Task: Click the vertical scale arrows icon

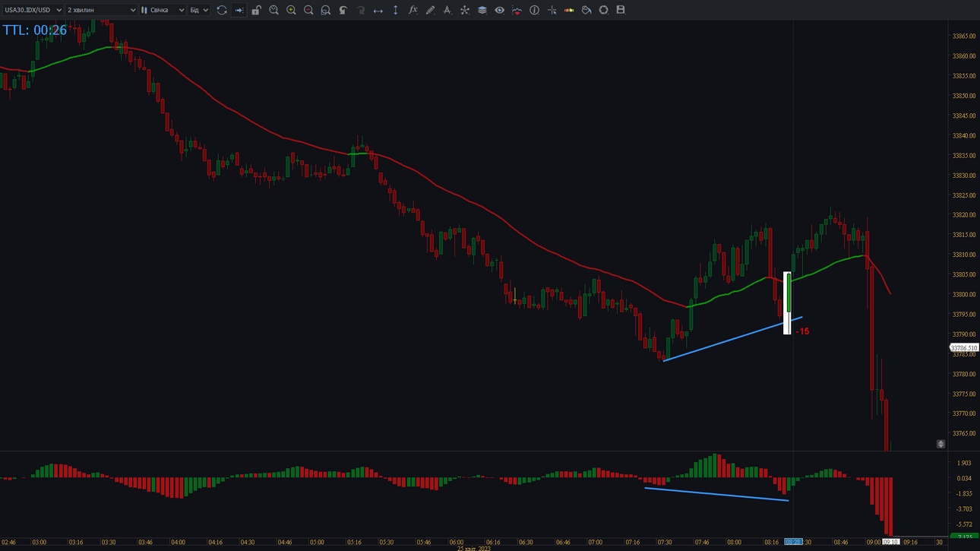Action: (x=395, y=10)
